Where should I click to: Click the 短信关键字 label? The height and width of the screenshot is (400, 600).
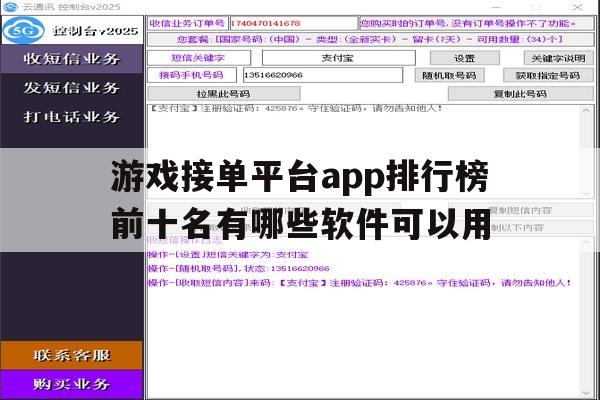(x=199, y=58)
